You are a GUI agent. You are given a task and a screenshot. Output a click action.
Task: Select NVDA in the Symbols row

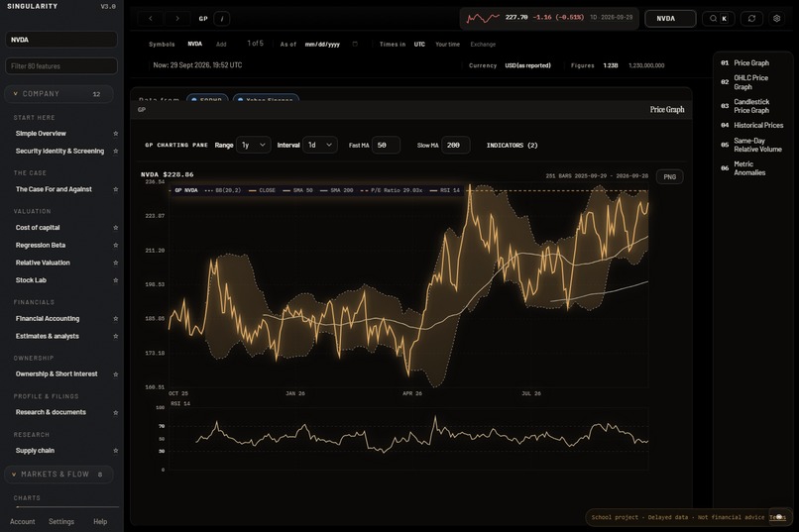pyautogui.click(x=194, y=44)
